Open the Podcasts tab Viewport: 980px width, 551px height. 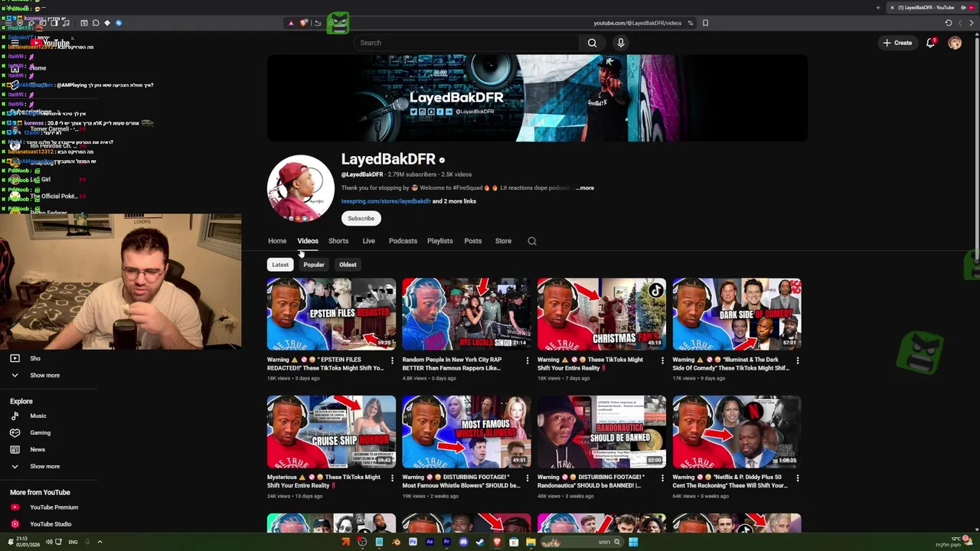point(403,241)
